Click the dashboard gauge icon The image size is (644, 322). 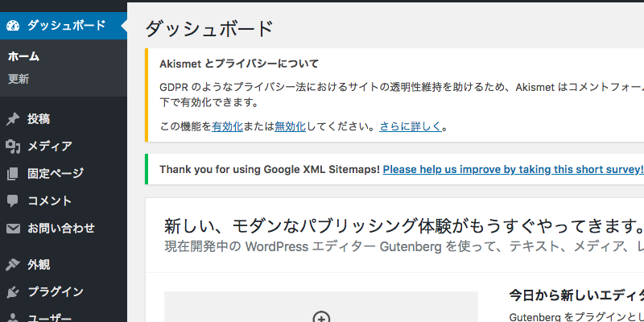[13, 26]
